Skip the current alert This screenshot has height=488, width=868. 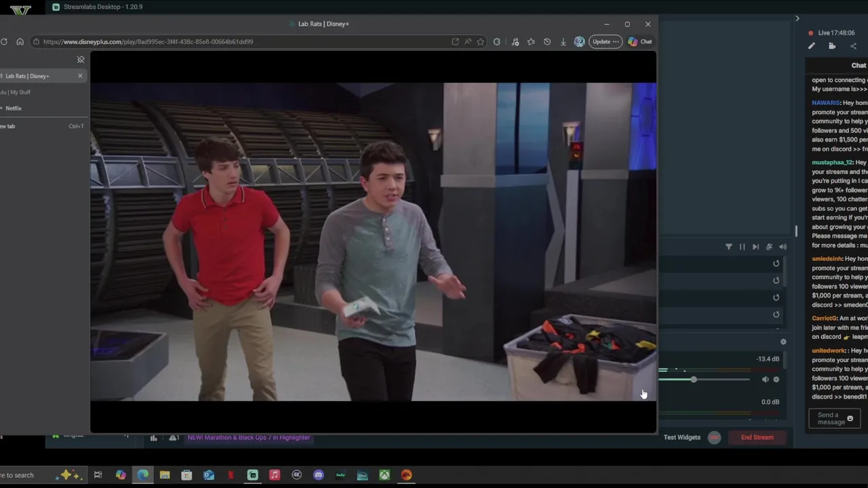(755, 247)
